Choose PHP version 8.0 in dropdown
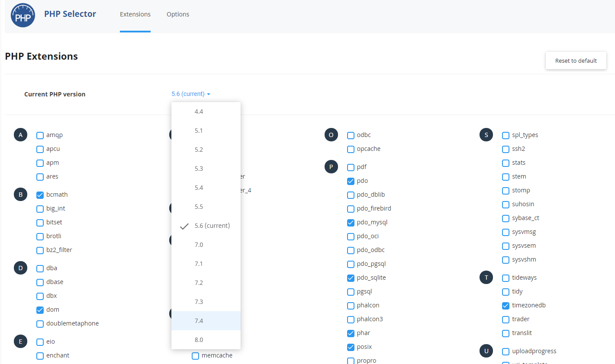The width and height of the screenshot is (615, 364). (x=199, y=340)
